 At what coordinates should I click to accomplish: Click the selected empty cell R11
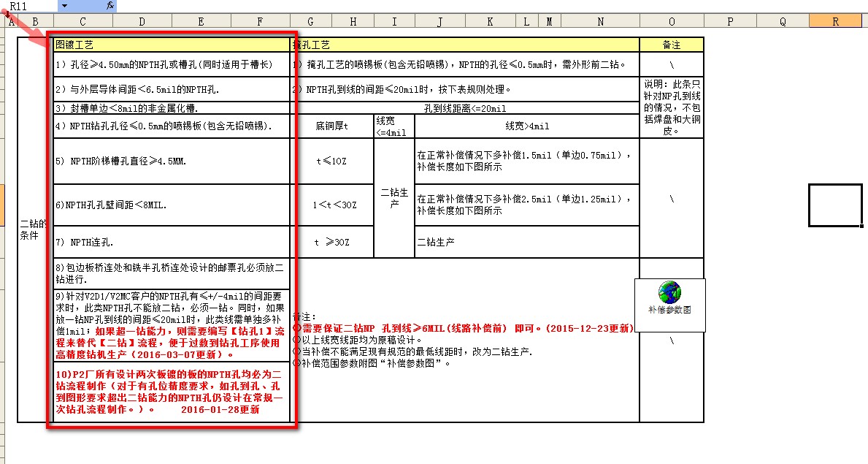835,205
